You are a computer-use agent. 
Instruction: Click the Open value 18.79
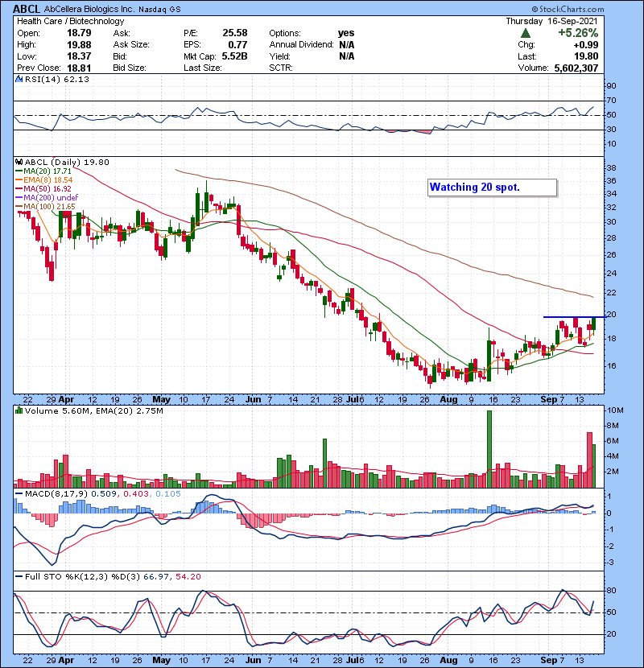point(79,33)
